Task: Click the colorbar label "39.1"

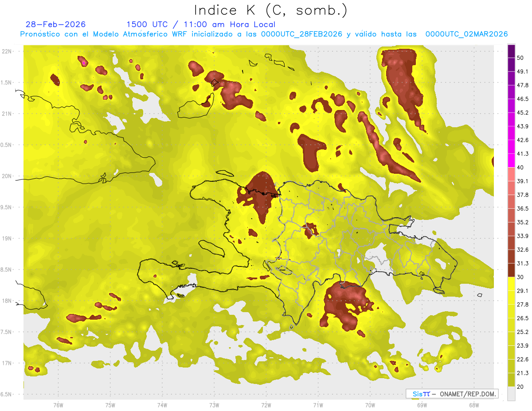Action: pyautogui.click(x=523, y=181)
